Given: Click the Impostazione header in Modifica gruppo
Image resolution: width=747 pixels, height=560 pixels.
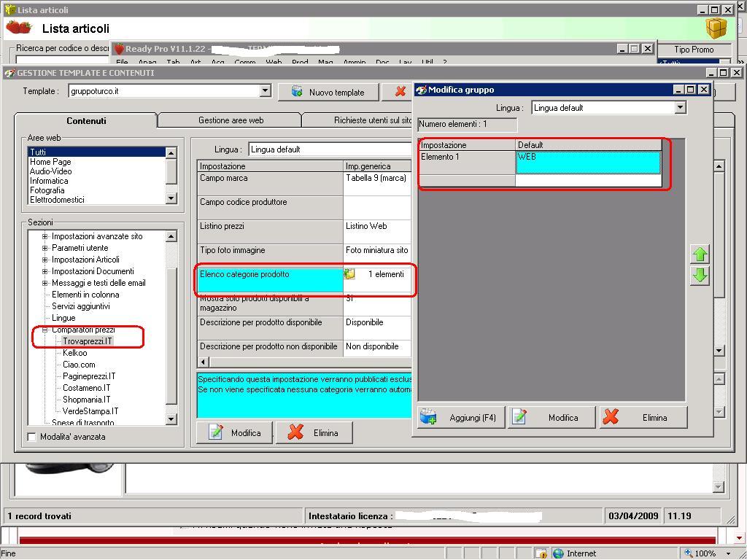Looking at the screenshot, I should click(x=467, y=145).
